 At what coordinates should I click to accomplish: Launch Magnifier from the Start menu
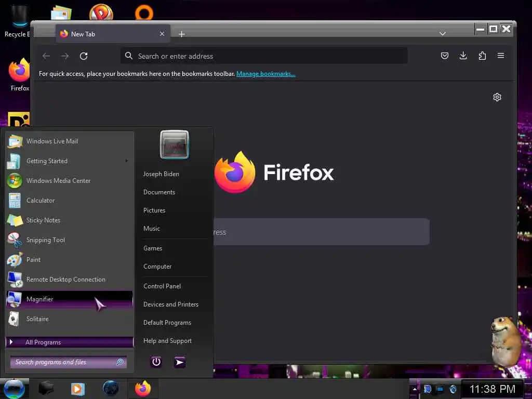coord(70,299)
